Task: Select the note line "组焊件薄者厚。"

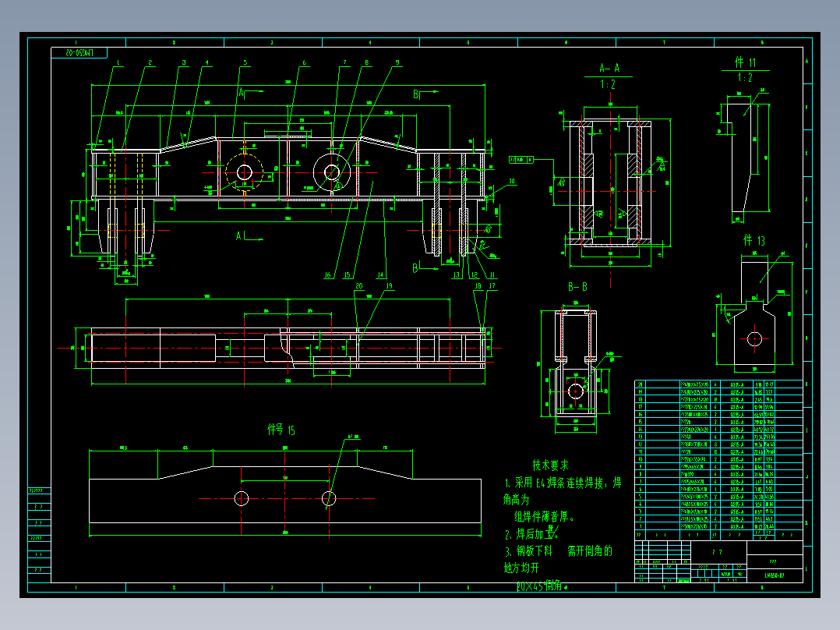Action: point(545,516)
